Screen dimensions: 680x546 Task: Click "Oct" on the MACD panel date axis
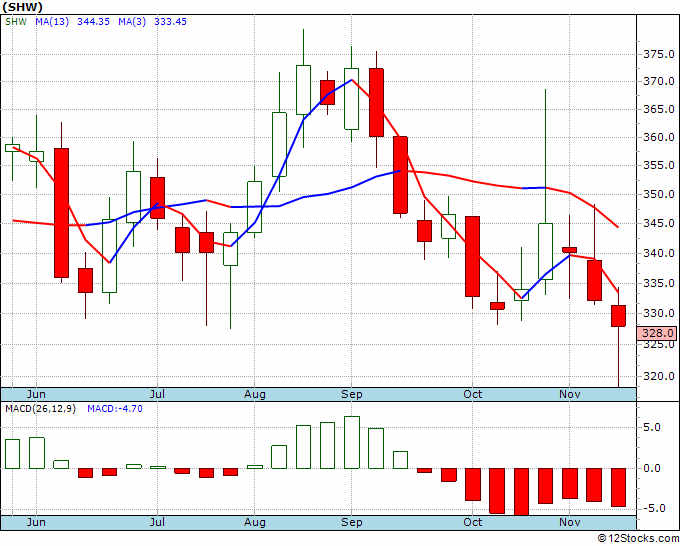(472, 522)
